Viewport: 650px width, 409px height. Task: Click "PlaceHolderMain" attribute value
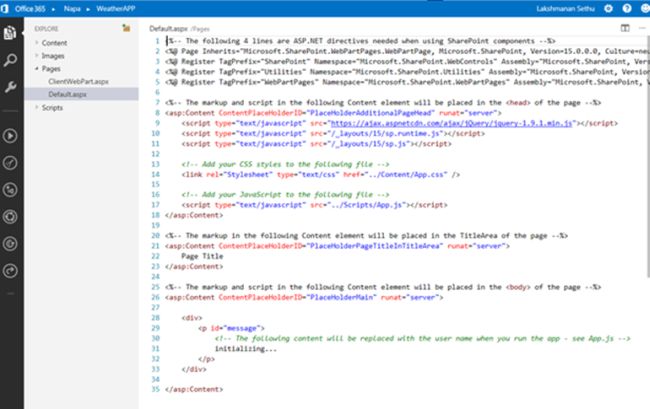(341, 298)
